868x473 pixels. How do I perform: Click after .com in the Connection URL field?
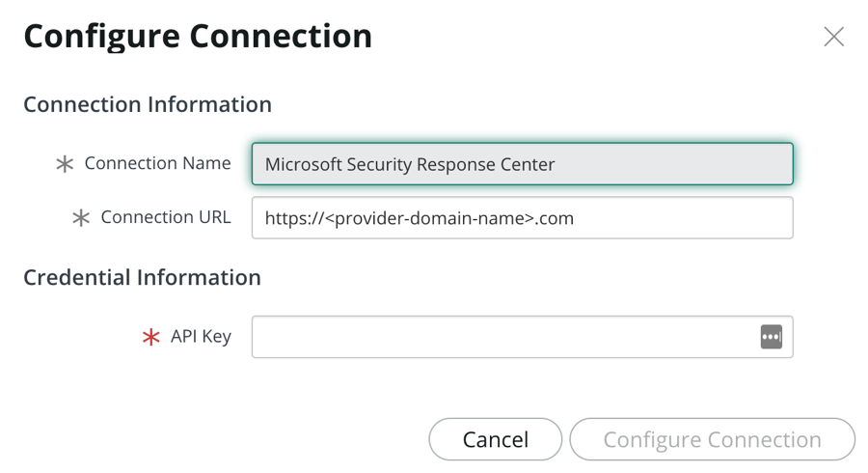coord(575,218)
